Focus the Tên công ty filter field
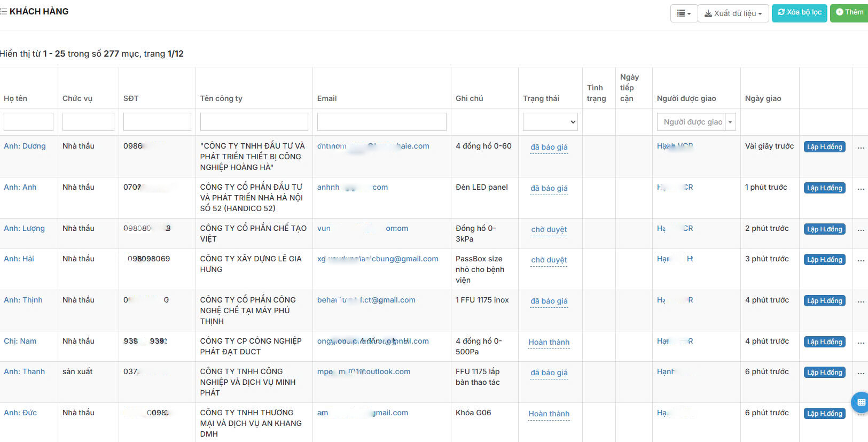The image size is (868, 442). tap(254, 122)
